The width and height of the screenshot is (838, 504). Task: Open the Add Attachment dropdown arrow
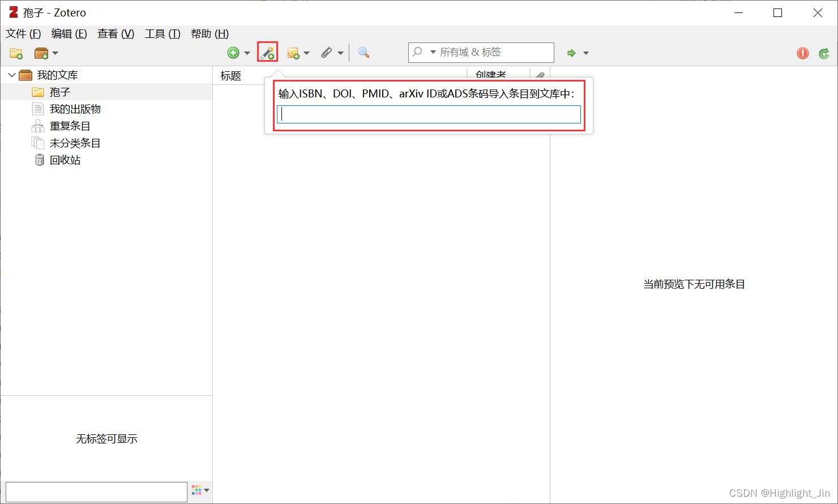tap(340, 53)
